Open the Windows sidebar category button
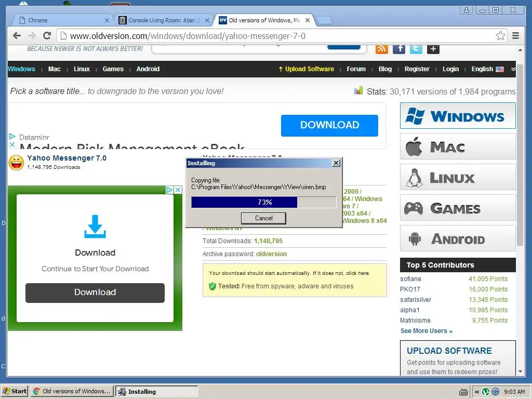 pos(458,116)
